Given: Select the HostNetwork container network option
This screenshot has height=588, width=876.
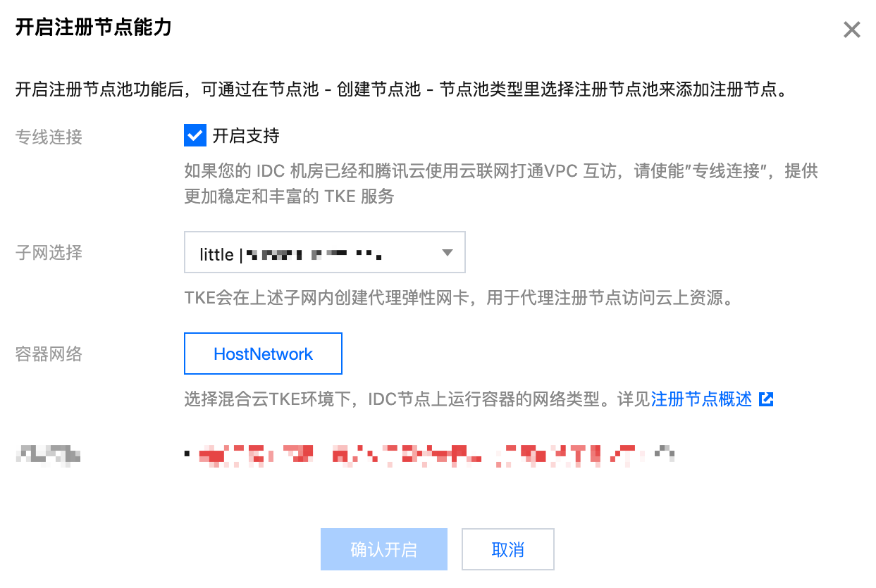Looking at the screenshot, I should (x=263, y=354).
